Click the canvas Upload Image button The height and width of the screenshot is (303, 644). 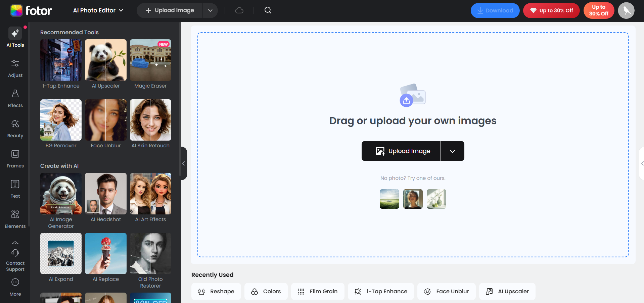click(401, 151)
